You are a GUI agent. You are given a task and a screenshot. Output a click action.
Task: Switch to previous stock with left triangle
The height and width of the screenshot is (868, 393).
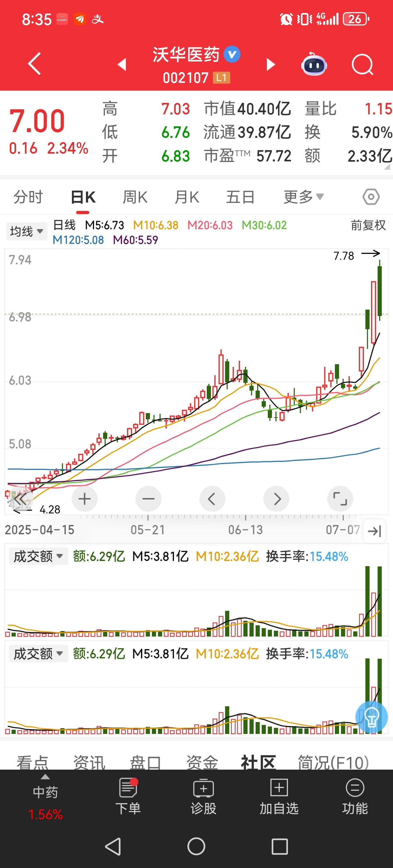[x=122, y=64]
